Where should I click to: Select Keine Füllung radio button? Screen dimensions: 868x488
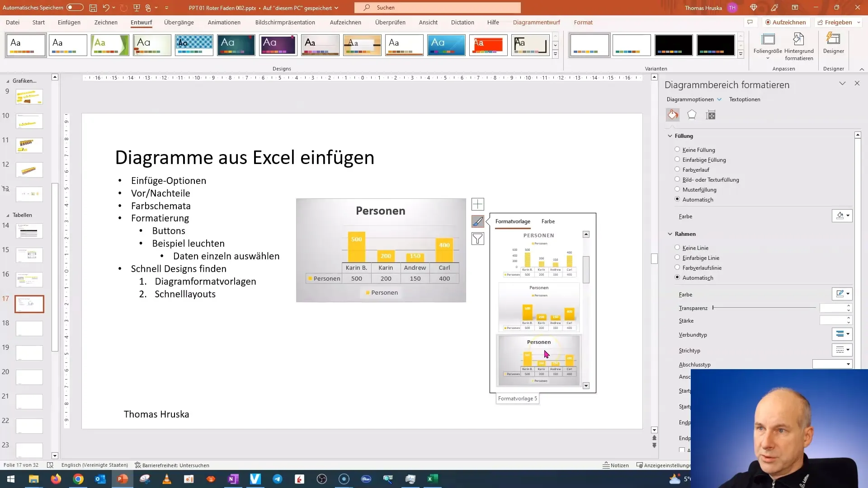click(x=677, y=150)
